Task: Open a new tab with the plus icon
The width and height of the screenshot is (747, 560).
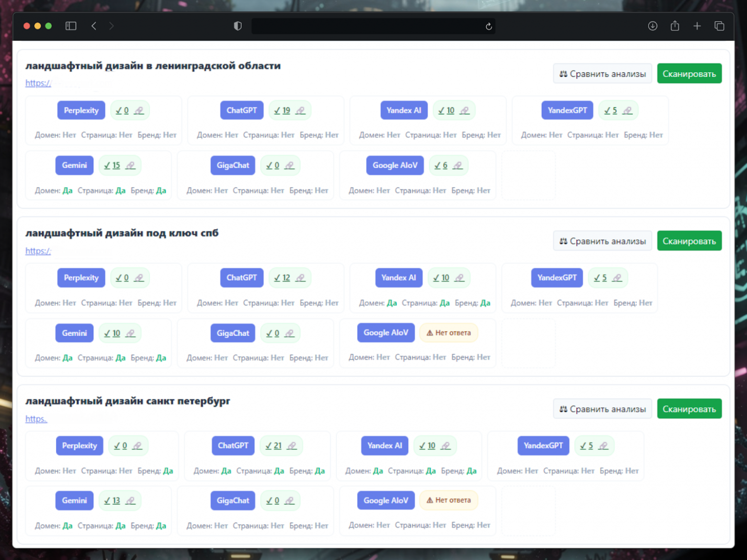Action: pyautogui.click(x=697, y=26)
